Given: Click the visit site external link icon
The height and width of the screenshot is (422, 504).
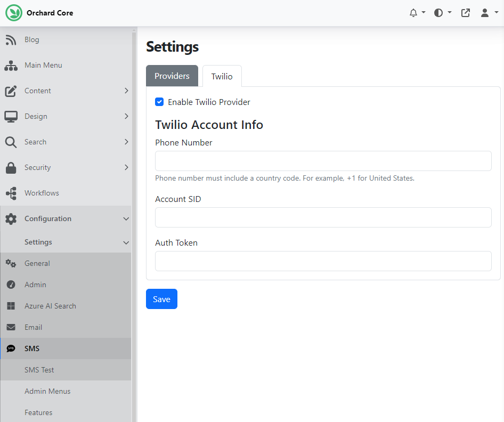Looking at the screenshot, I should [466, 13].
